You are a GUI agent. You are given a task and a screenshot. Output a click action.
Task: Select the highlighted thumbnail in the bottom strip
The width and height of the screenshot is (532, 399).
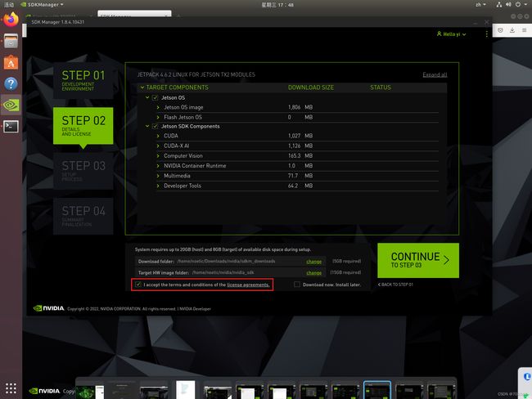point(377,390)
